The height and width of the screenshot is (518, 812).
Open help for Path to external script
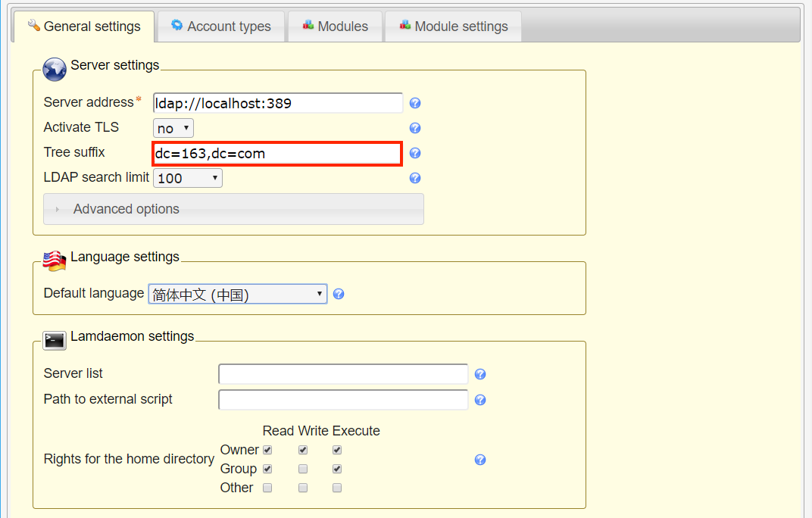tap(479, 400)
